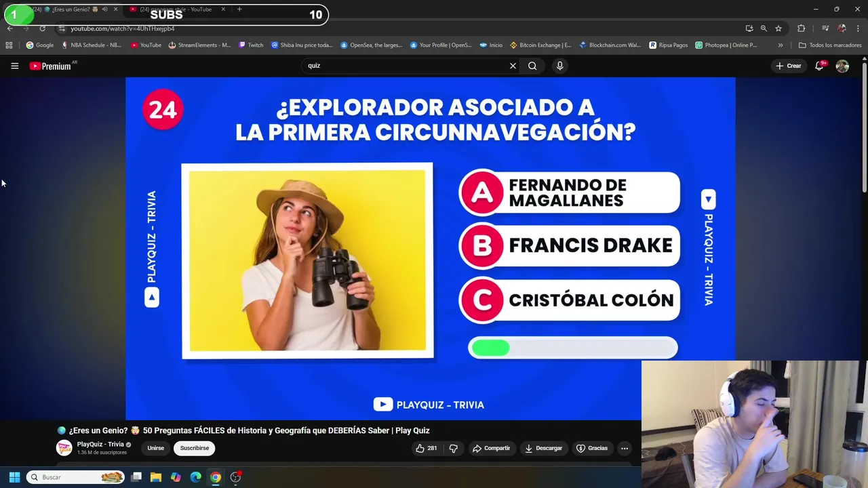Close the second YouTube tab
This screenshot has height=488, width=868.
[223, 9]
